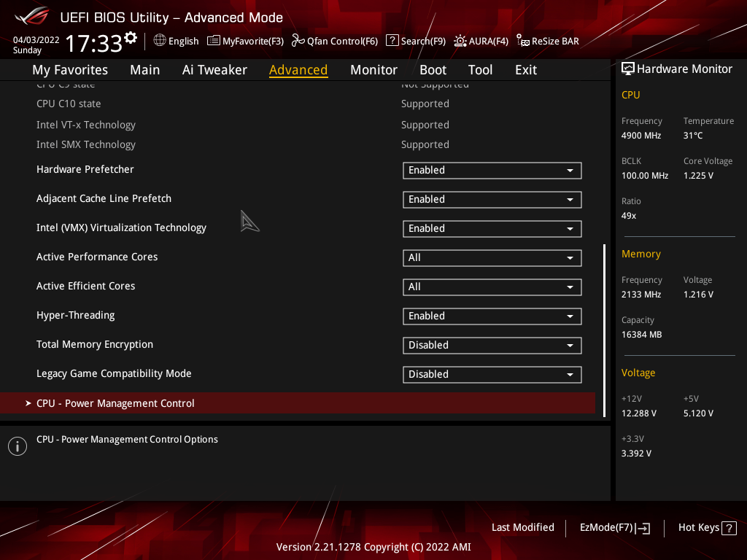Image resolution: width=747 pixels, height=560 pixels.
Task: Click AURA(F4) label
Action: [488, 42]
